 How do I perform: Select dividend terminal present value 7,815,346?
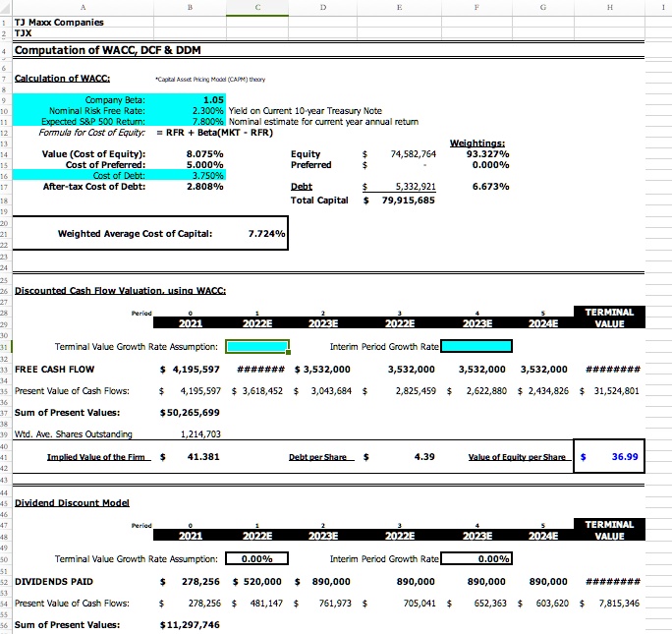(619, 604)
